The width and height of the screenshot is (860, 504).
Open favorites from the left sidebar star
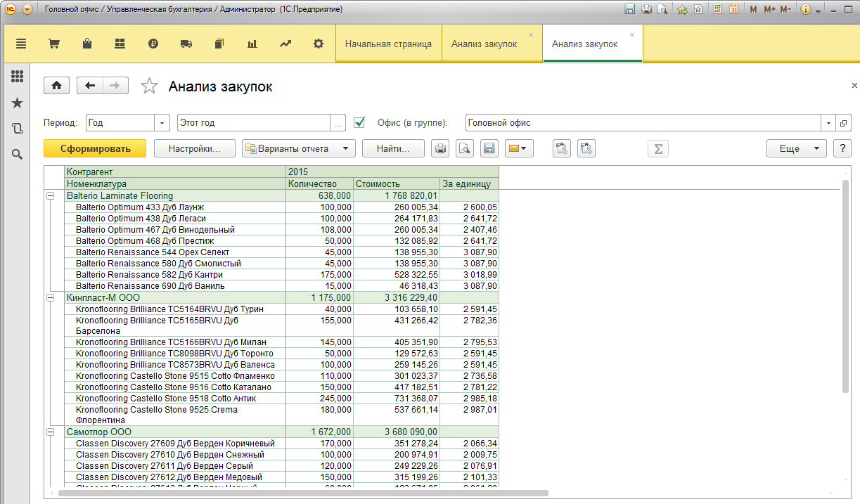(18, 103)
